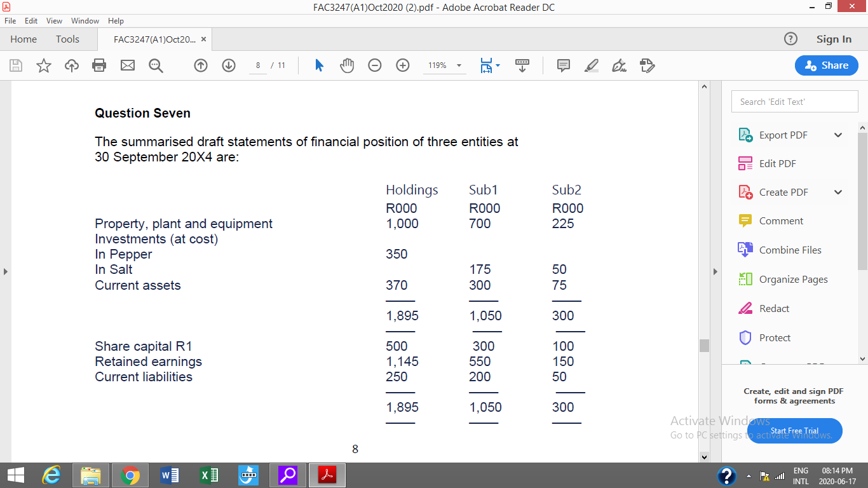Switch to the Tools tab

click(67, 39)
